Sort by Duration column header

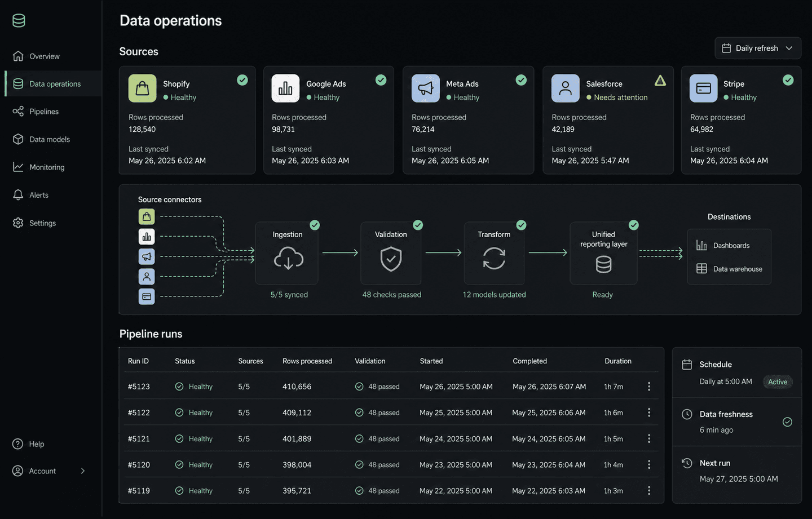618,361
